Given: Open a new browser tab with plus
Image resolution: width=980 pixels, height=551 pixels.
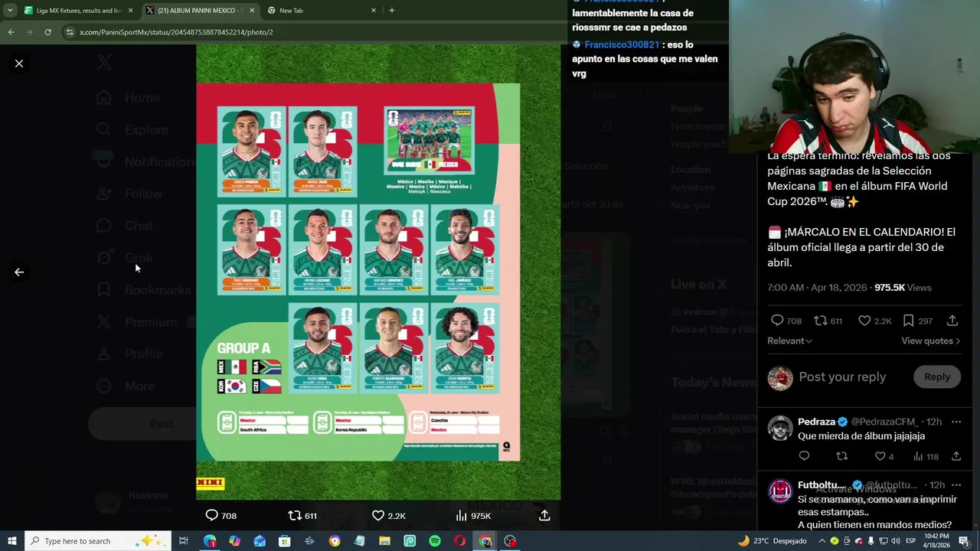Looking at the screenshot, I should pos(392,11).
